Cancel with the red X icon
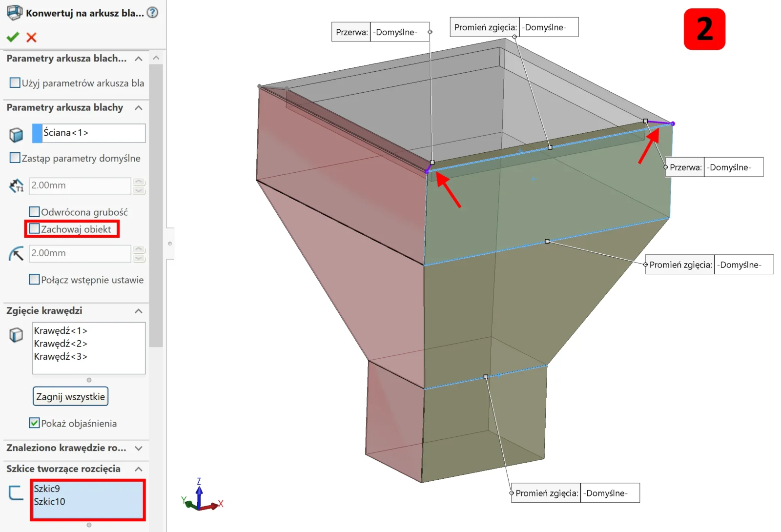 point(31,37)
